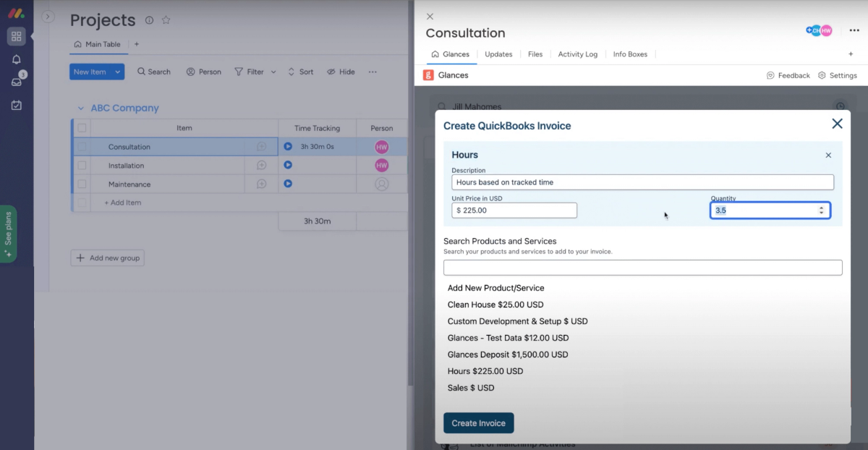Viewport: 868px width, 450px height.
Task: Star the Projects board as favorite
Action: [166, 20]
